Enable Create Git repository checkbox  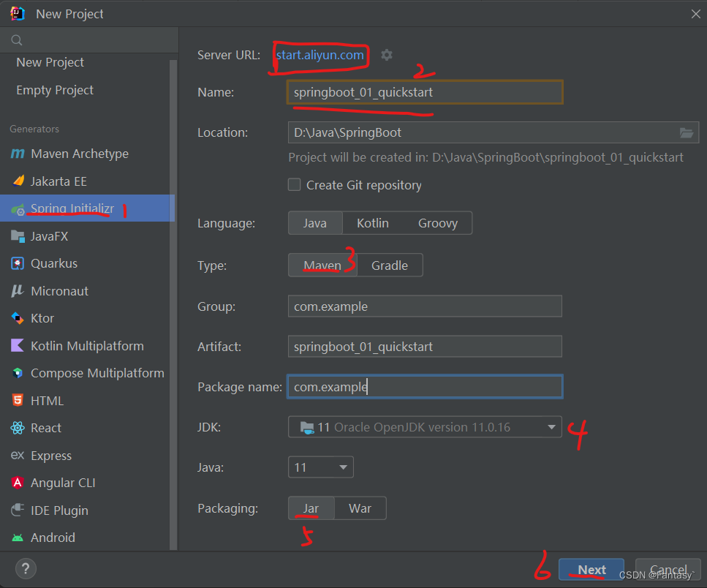coord(295,184)
